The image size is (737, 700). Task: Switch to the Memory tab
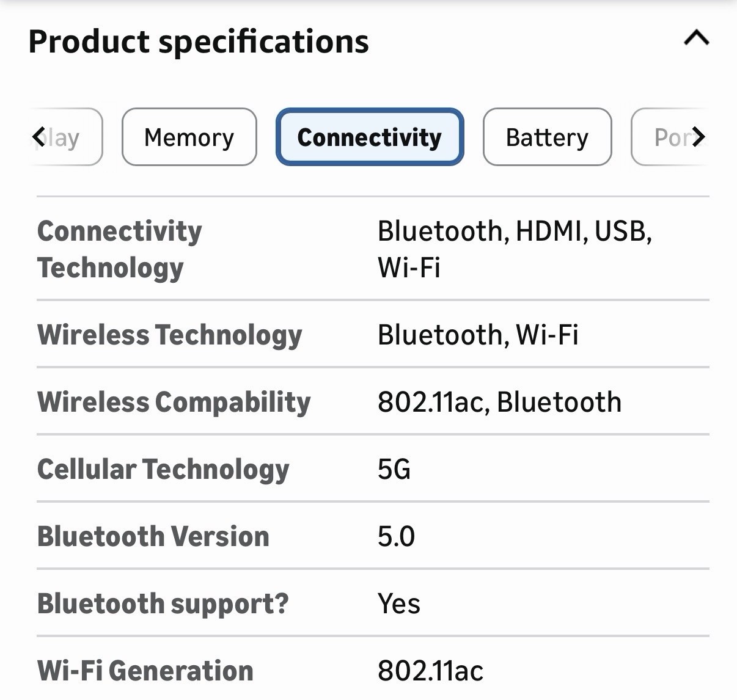189,137
